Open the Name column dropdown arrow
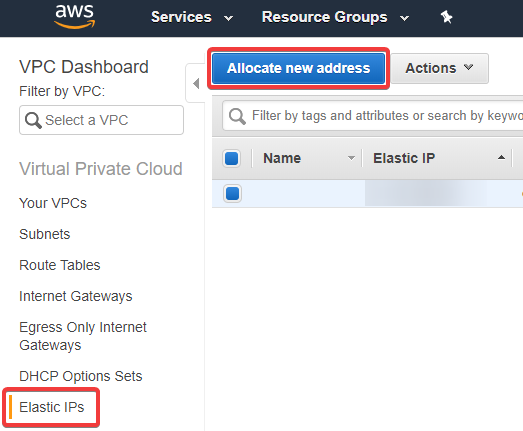Viewport: 523px width, 431px height. [351, 158]
